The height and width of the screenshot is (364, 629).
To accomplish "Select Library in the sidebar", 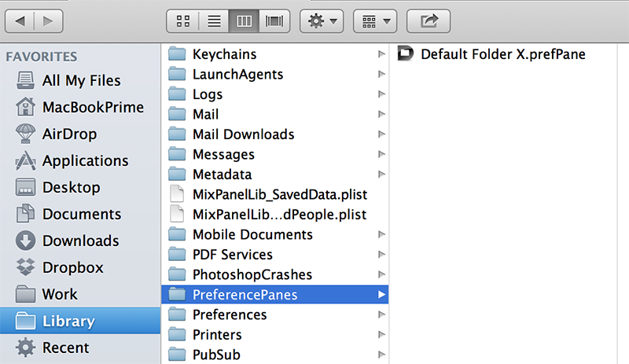I will coord(80,321).
